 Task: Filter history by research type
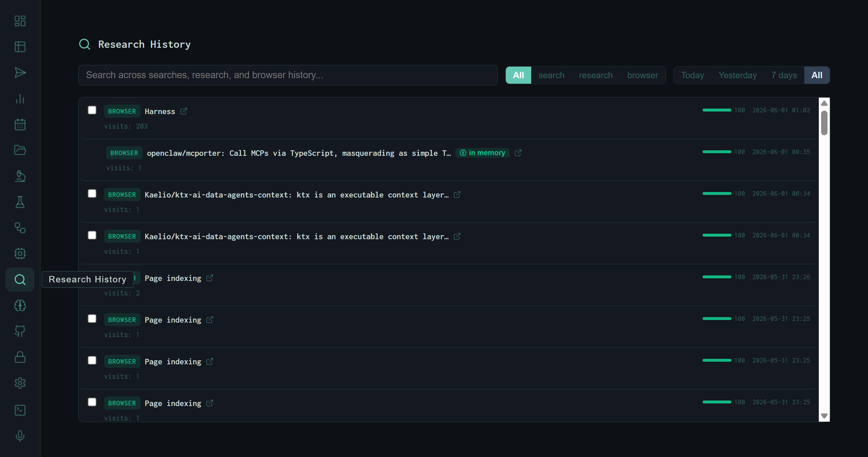(596, 75)
